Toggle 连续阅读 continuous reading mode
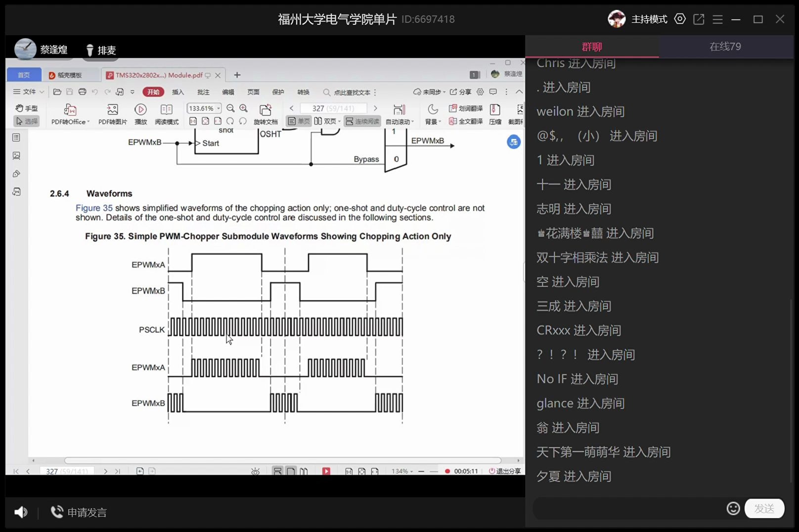 [362, 121]
